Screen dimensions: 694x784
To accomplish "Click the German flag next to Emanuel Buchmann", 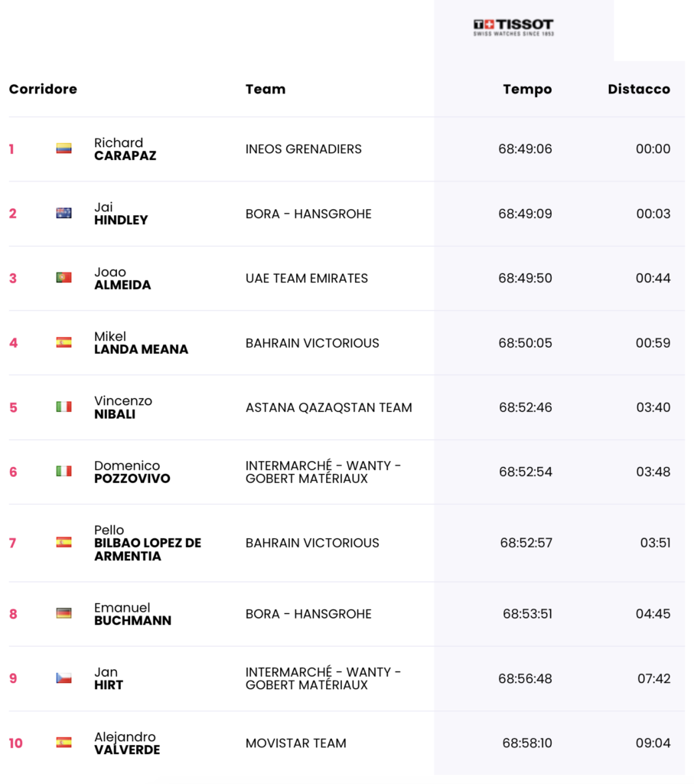I will (x=64, y=613).
